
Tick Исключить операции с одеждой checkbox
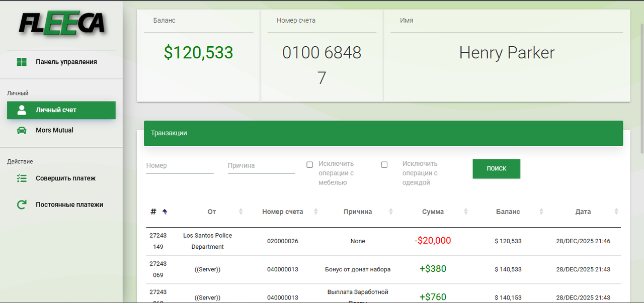(x=384, y=165)
